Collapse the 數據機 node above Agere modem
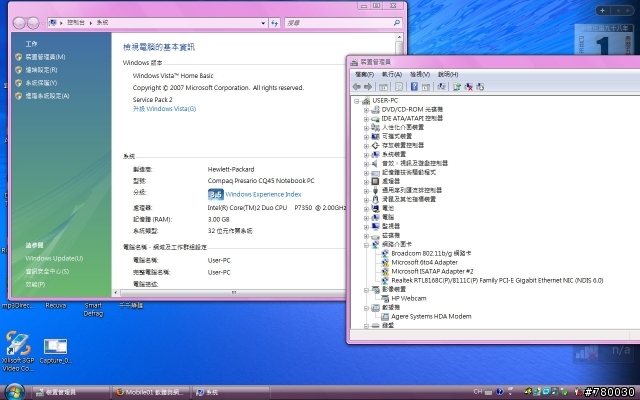This screenshot has width=640, height=400. coord(366,308)
